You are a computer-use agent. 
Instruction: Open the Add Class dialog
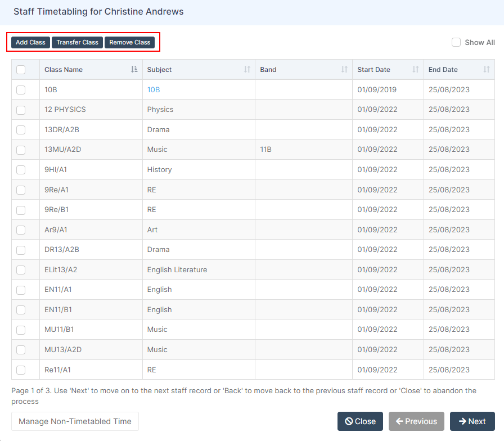coord(30,42)
